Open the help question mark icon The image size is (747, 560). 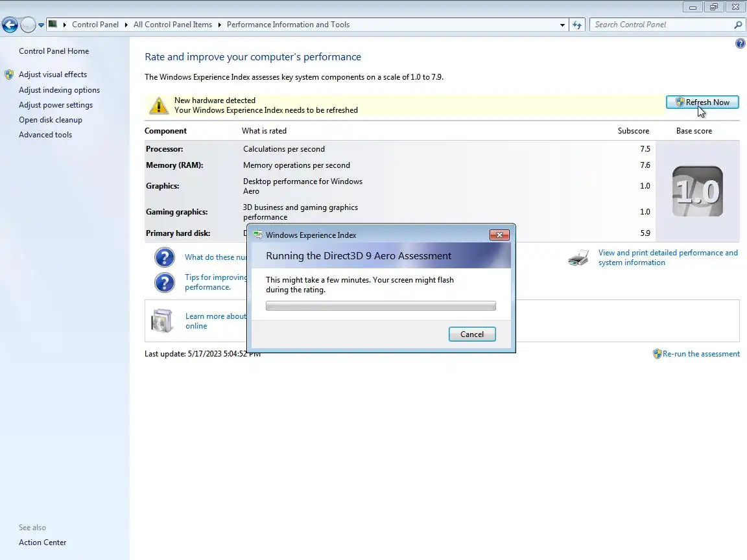740,43
